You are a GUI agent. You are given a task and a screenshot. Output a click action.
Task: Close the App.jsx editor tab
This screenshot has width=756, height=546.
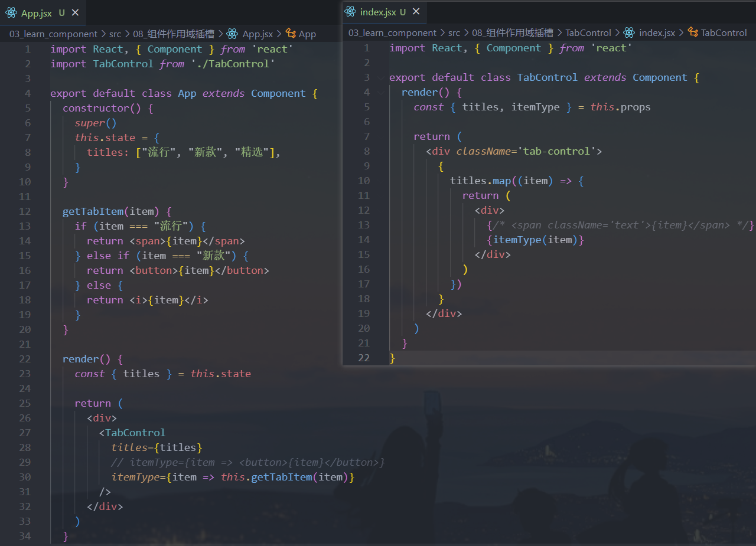pyautogui.click(x=75, y=12)
